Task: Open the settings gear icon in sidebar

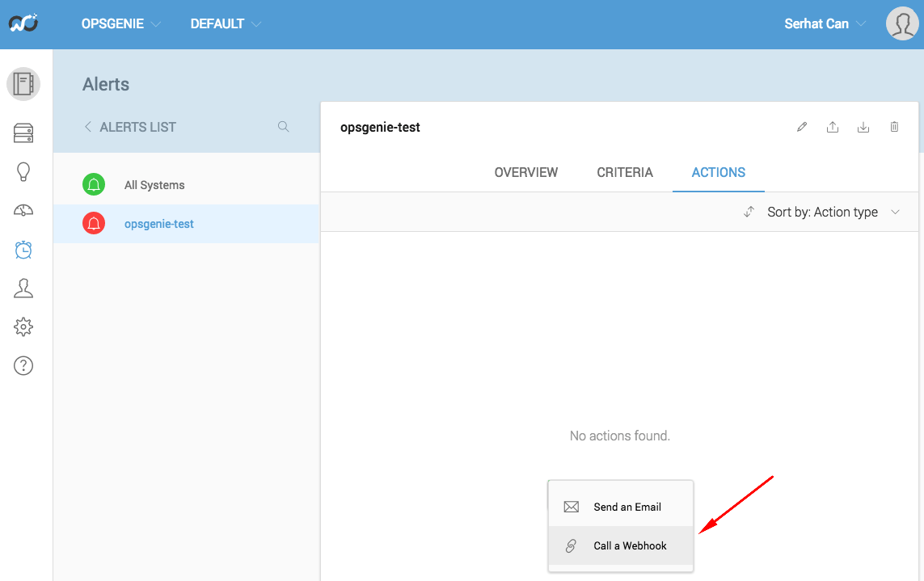Action: tap(23, 326)
